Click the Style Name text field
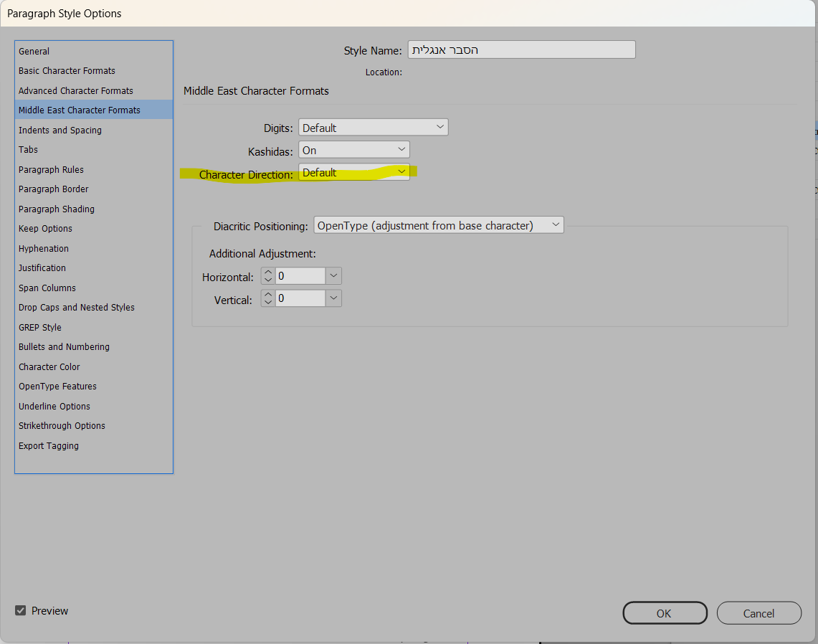 pos(521,49)
